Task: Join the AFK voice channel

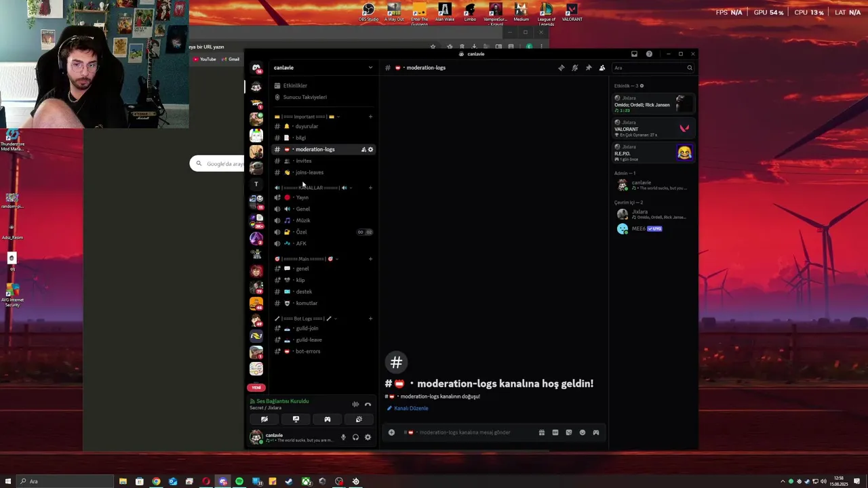Action: tap(323, 243)
